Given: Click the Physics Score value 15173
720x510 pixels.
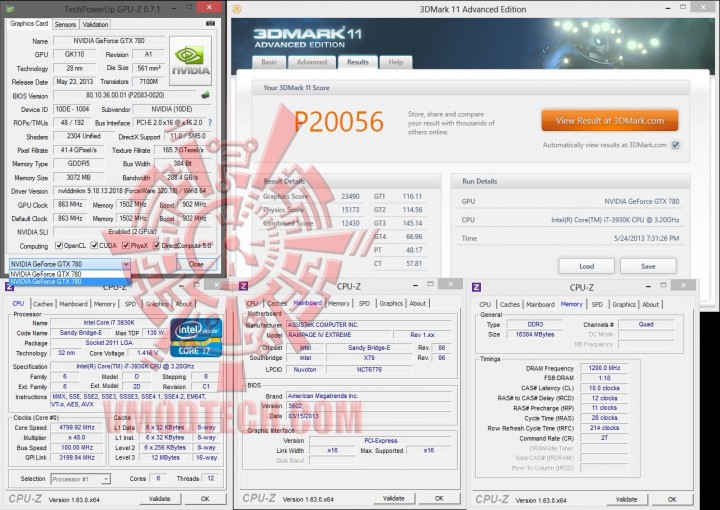Looking at the screenshot, I should pyautogui.click(x=350, y=210).
